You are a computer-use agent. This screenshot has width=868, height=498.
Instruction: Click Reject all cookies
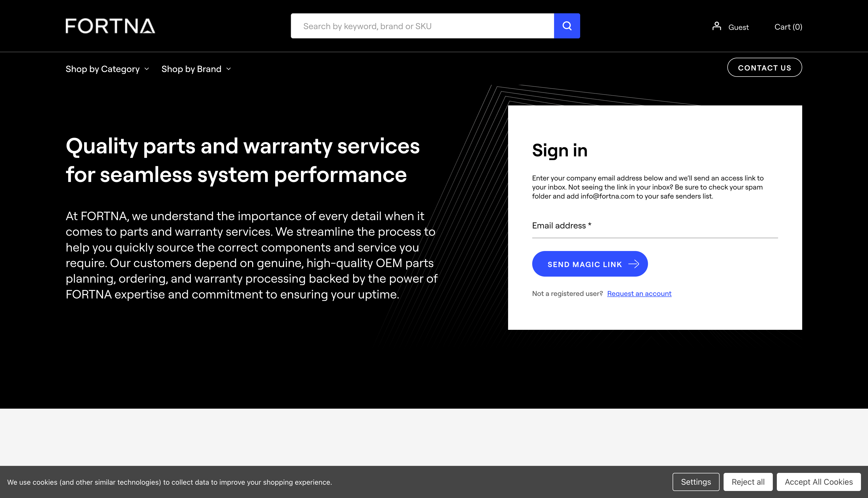[x=748, y=482]
